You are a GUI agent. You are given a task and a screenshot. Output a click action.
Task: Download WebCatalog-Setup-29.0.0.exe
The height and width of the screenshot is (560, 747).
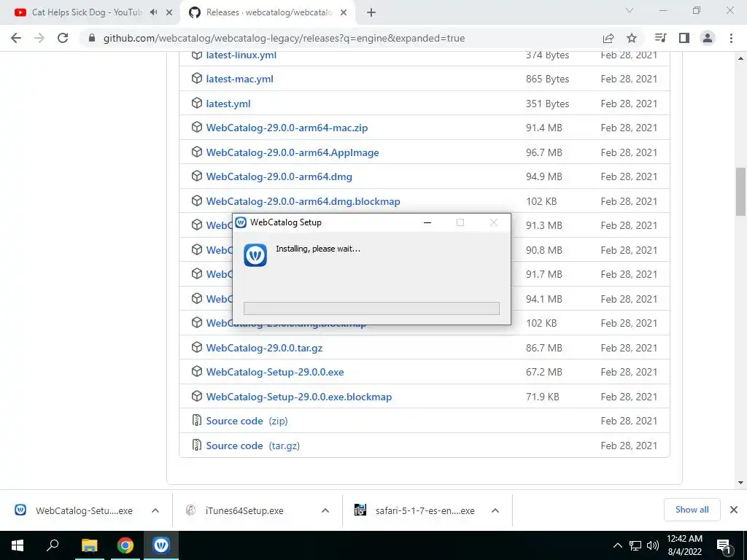tap(275, 372)
